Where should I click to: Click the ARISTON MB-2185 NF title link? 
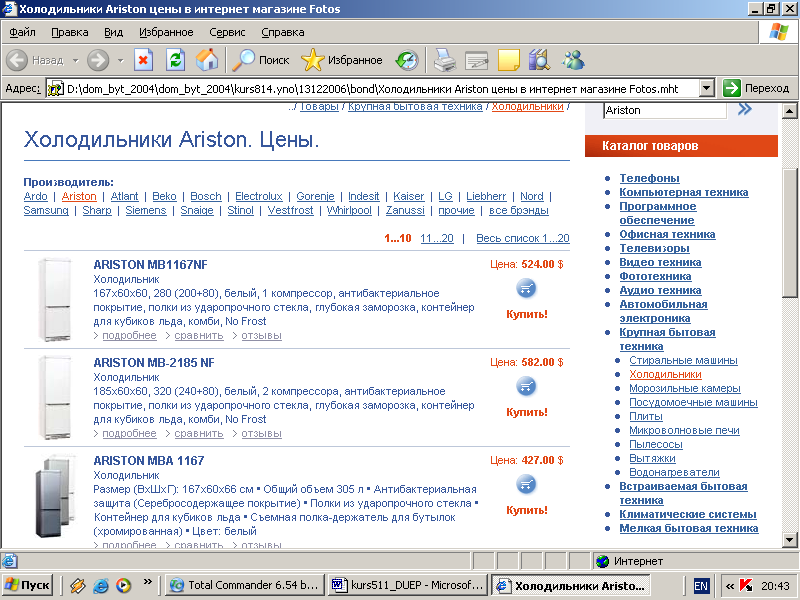tap(154, 363)
